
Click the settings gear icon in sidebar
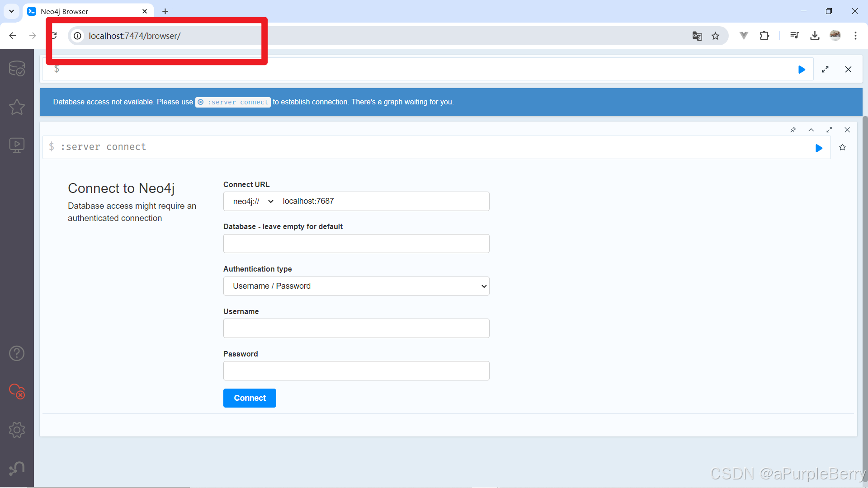[x=16, y=430]
